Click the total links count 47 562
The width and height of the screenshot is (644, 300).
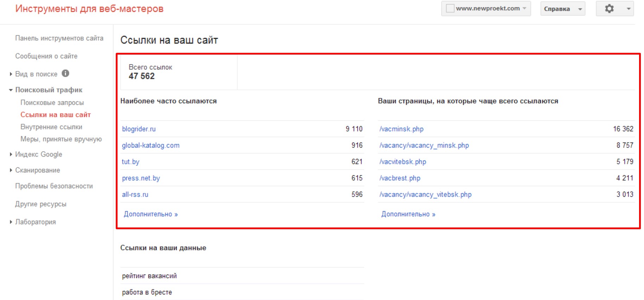point(141,76)
